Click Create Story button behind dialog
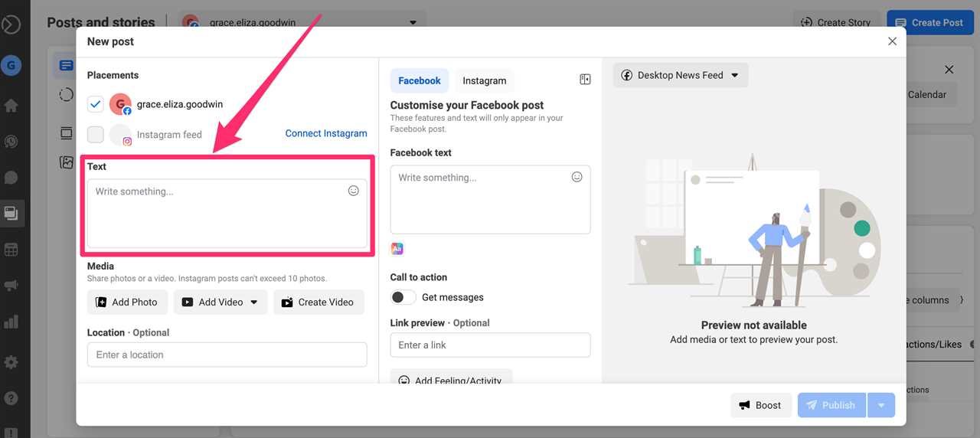 coord(836,22)
